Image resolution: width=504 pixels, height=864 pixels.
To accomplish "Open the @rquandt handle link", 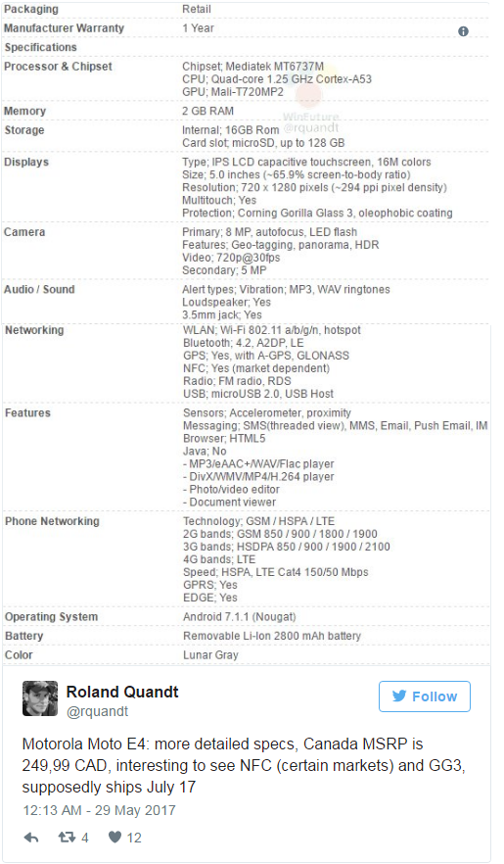I will coord(97,711).
